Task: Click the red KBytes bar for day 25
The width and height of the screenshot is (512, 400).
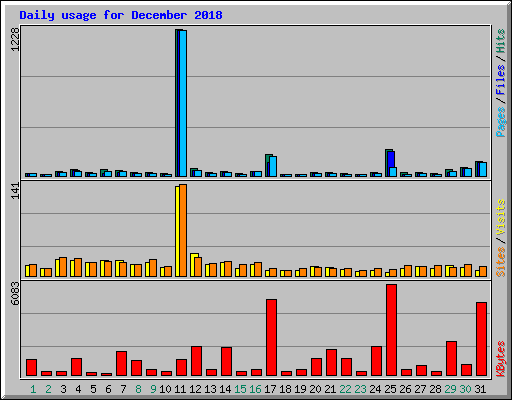Action: click(392, 330)
